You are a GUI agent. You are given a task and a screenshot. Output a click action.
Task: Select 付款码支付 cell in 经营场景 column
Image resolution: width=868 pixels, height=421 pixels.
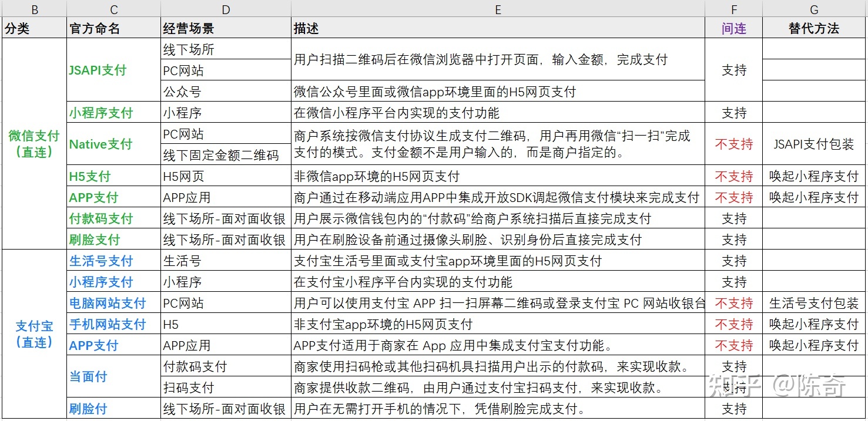[x=226, y=366]
